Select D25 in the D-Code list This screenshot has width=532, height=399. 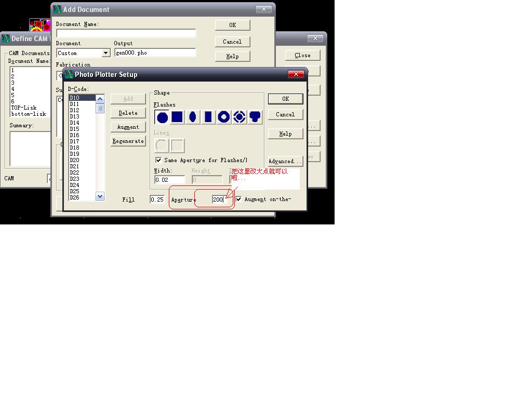(x=83, y=191)
